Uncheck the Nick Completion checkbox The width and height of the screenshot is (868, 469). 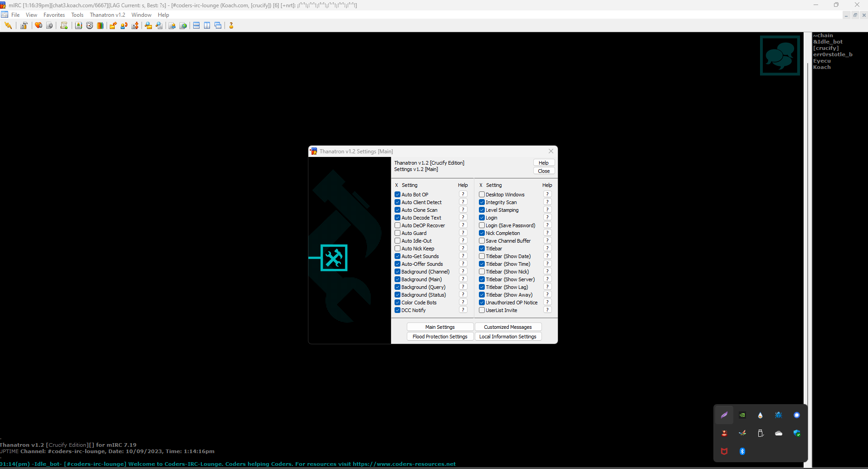[482, 233]
